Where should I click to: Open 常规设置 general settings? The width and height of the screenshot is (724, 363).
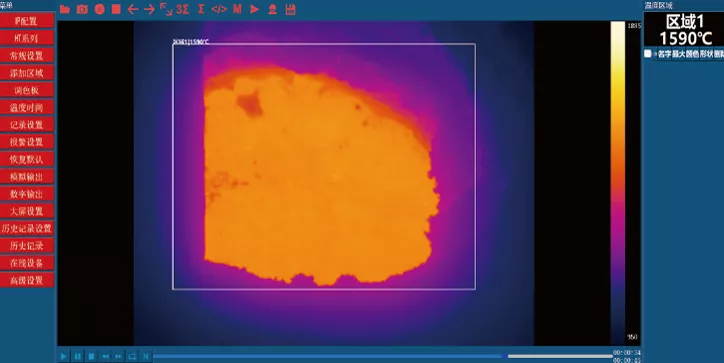click(27, 55)
